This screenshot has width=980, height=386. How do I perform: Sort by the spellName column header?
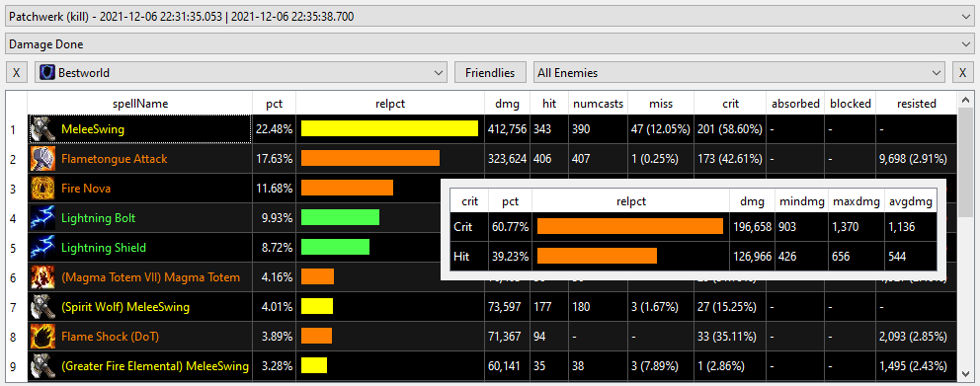click(140, 104)
